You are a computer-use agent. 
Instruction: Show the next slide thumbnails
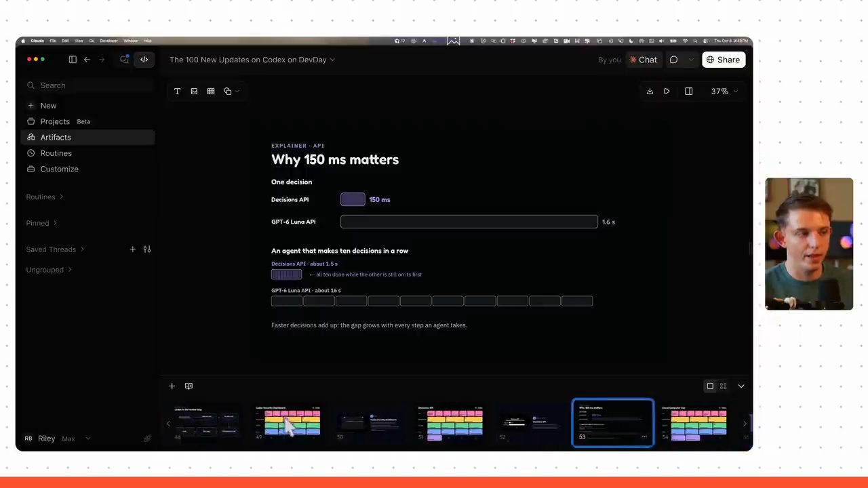click(745, 424)
